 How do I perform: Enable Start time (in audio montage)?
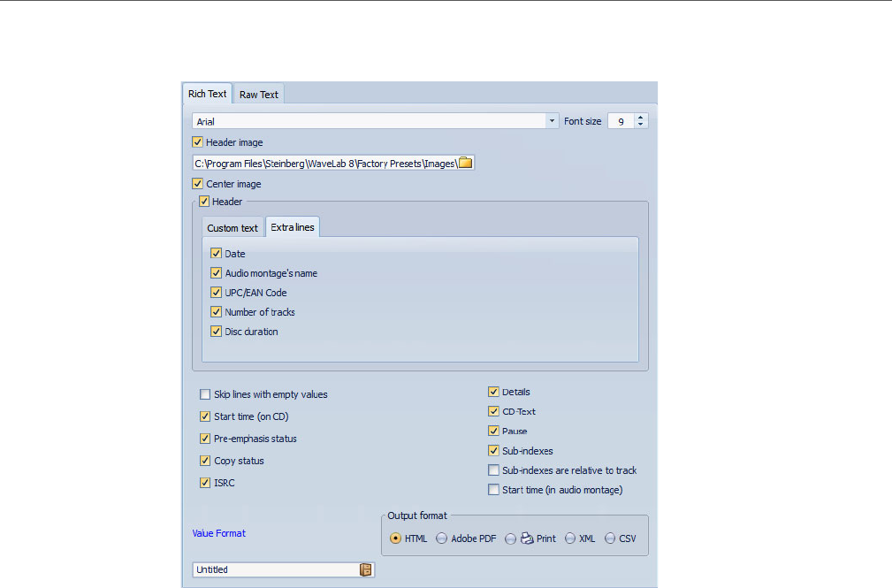click(x=493, y=490)
